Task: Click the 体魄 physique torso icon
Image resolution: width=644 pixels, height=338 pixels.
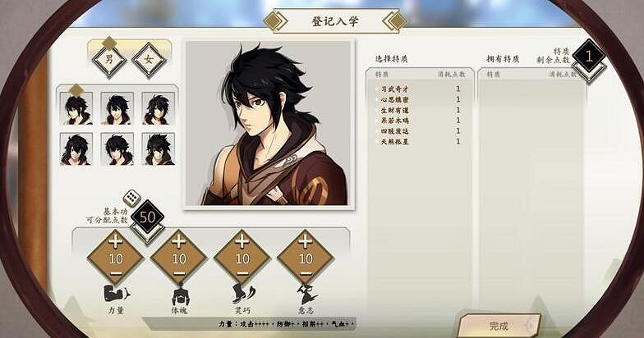Action: pyautogui.click(x=179, y=295)
